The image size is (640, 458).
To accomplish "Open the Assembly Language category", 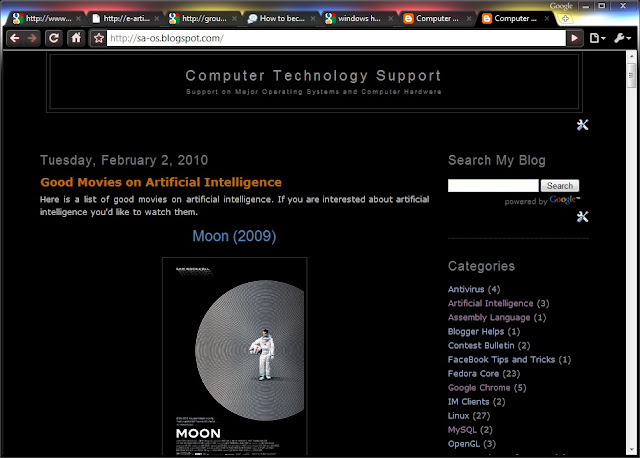I will click(x=489, y=317).
